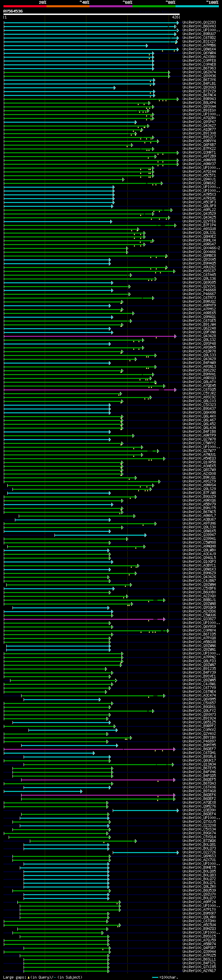
Task: Select hit label UniRef100_A7PMB6
Action: click(x=199, y=45)
